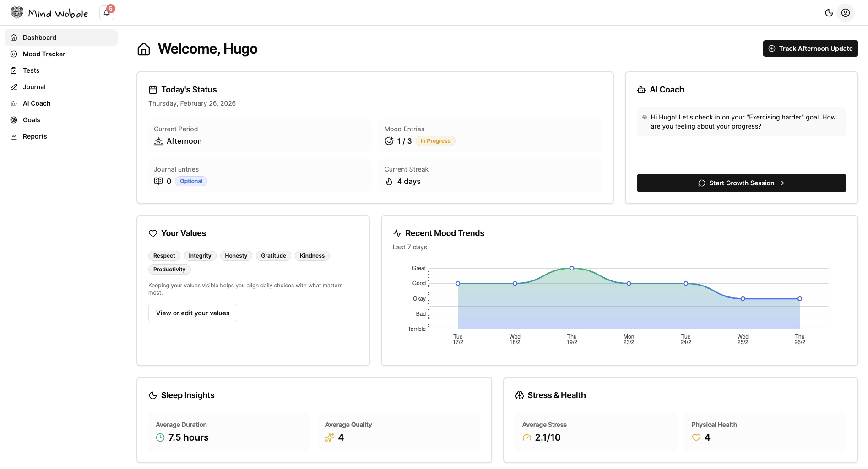Click clock icon by 7.5 hours

(160, 437)
